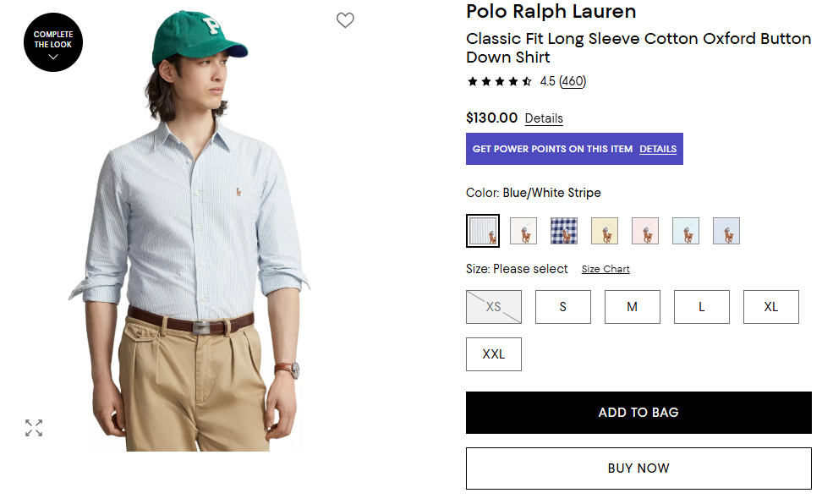Click the unavailable XS size option
The image size is (822, 504).
click(x=494, y=307)
